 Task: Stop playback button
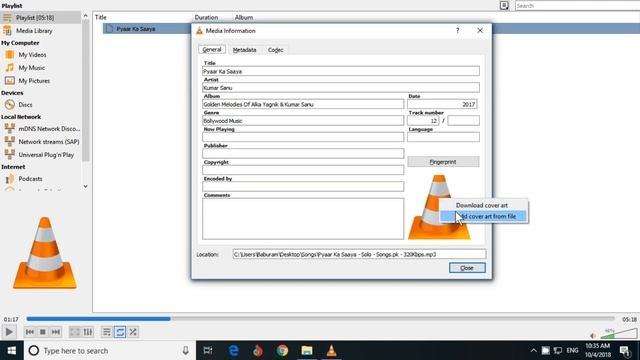(x=42, y=332)
